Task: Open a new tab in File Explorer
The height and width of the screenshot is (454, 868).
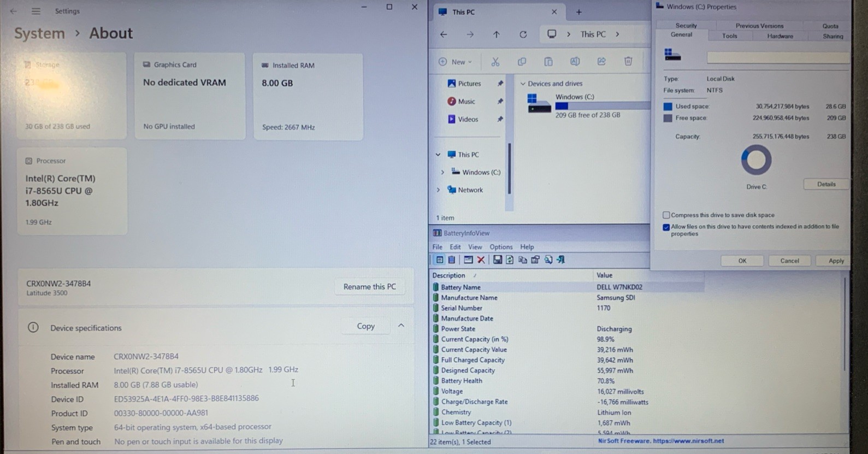Action: tap(578, 12)
